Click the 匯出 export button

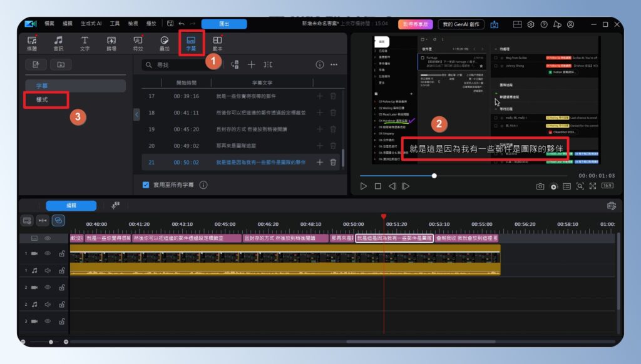224,23
